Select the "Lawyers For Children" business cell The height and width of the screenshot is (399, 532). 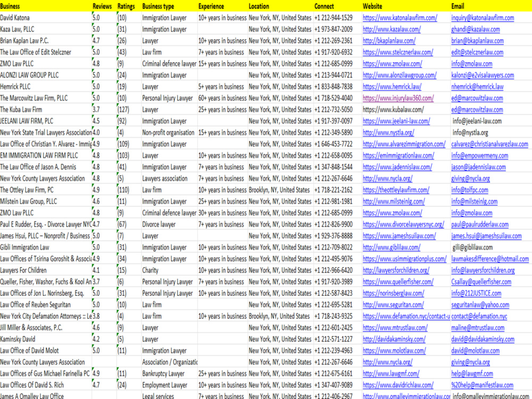(46, 270)
